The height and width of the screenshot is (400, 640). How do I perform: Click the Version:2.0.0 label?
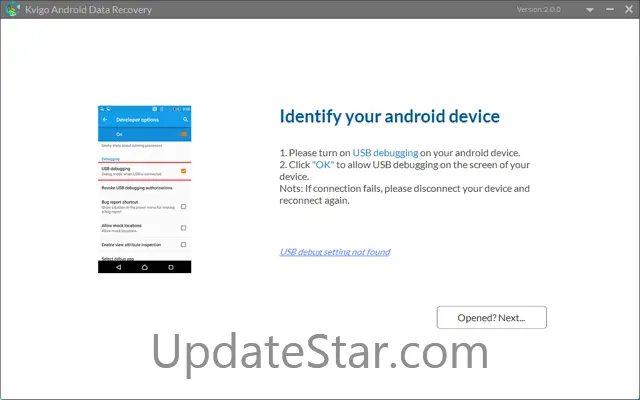[538, 9]
